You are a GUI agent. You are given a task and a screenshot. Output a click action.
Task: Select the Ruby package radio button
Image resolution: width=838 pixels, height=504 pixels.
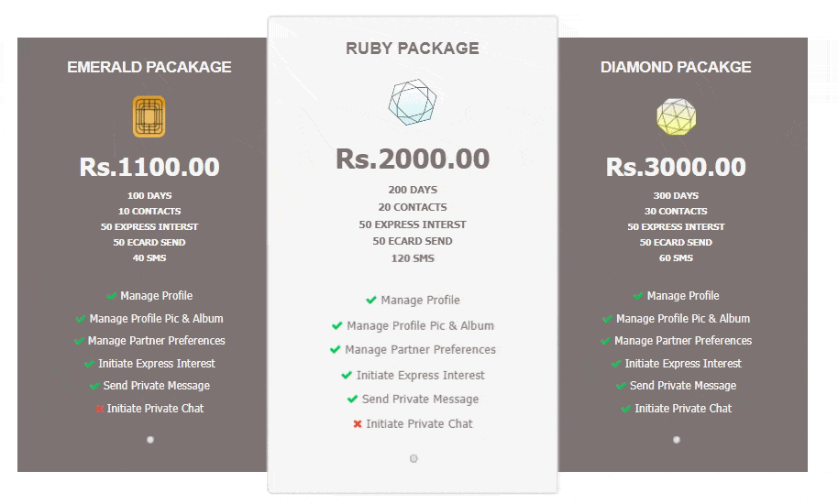413,458
